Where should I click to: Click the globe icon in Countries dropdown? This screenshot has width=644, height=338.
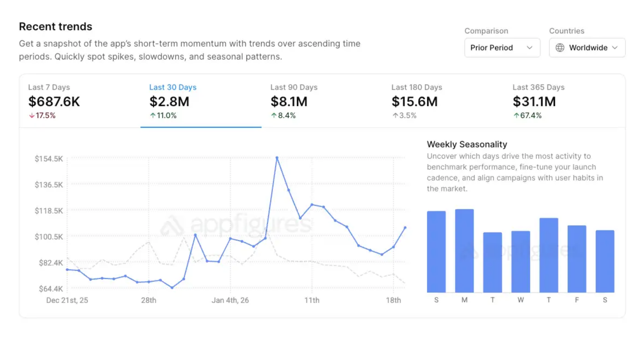[x=560, y=48]
